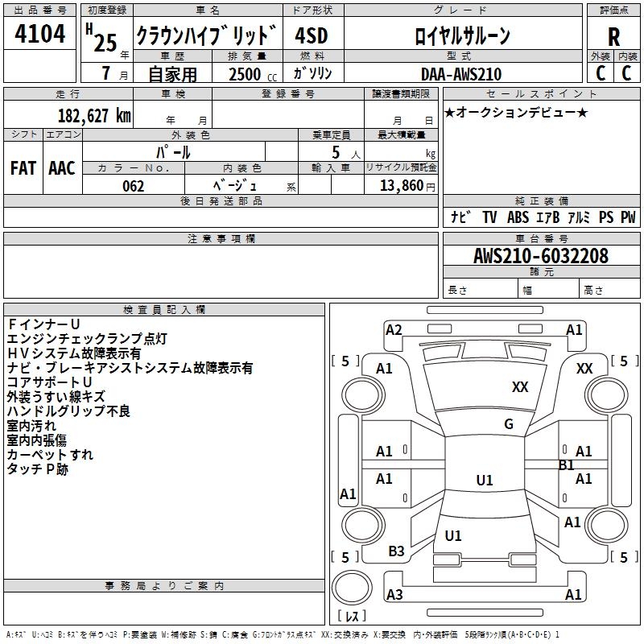Click the note 室内内張傷
The image size is (644, 644).
37,440
